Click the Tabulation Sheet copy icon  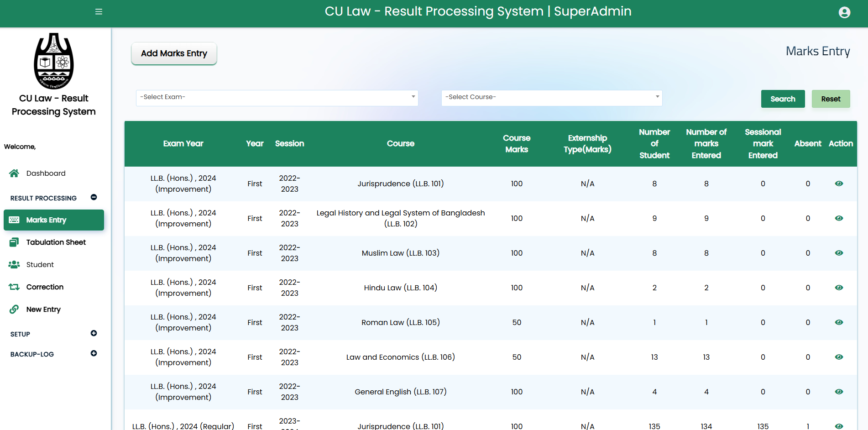(14, 242)
